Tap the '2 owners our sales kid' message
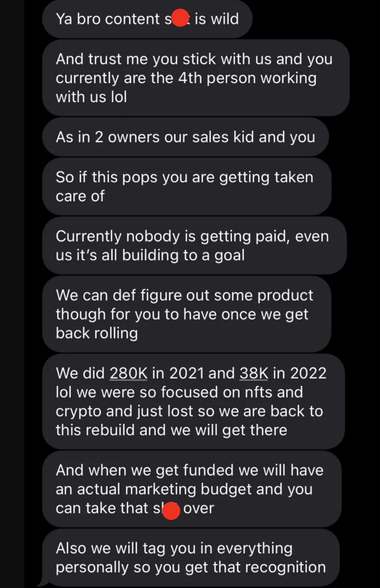 tap(185, 137)
